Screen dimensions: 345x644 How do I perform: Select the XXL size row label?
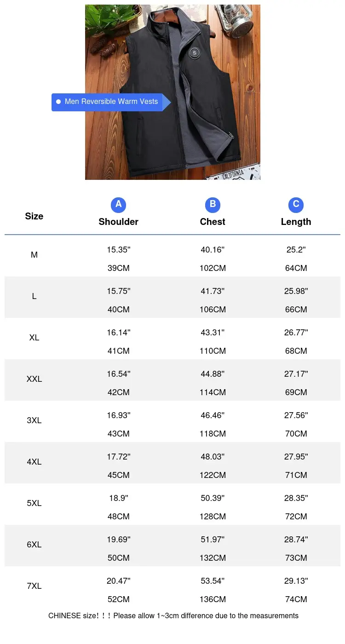pyautogui.click(x=34, y=379)
